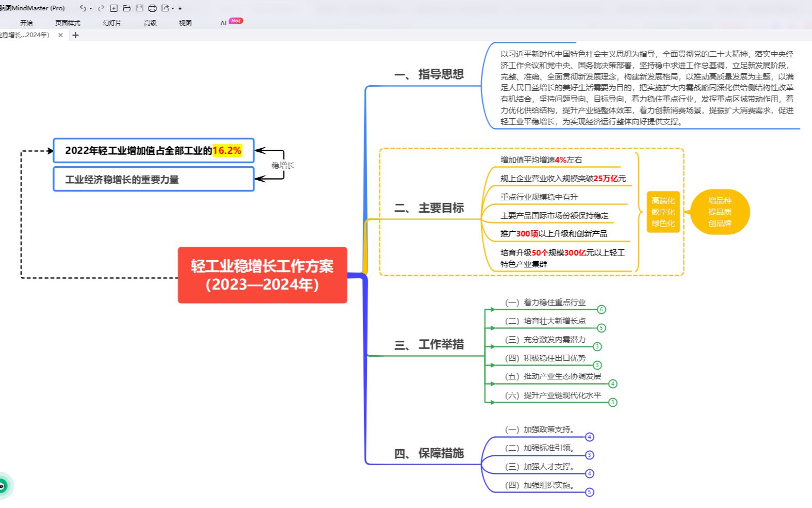Close the 稳增长…2024年 document tab
The image size is (812, 508).
point(60,35)
